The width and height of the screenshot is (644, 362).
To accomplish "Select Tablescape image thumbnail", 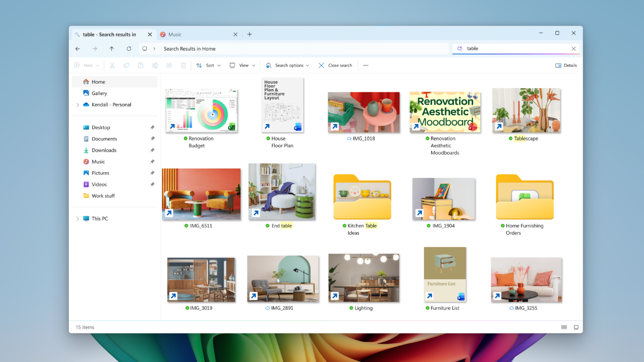I will click(526, 110).
